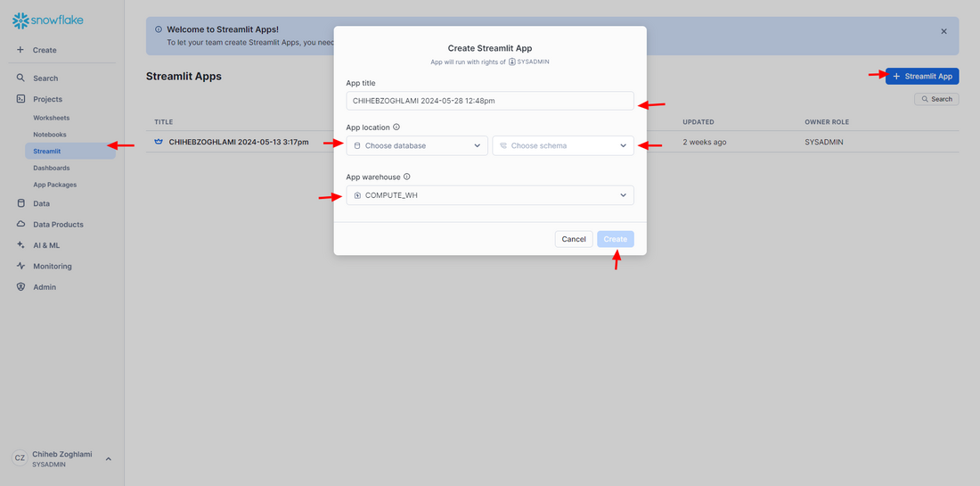Viewport: 980px width, 486px height.
Task: Expand the COMPUTE_WH warehouse dropdown
Action: 490,195
